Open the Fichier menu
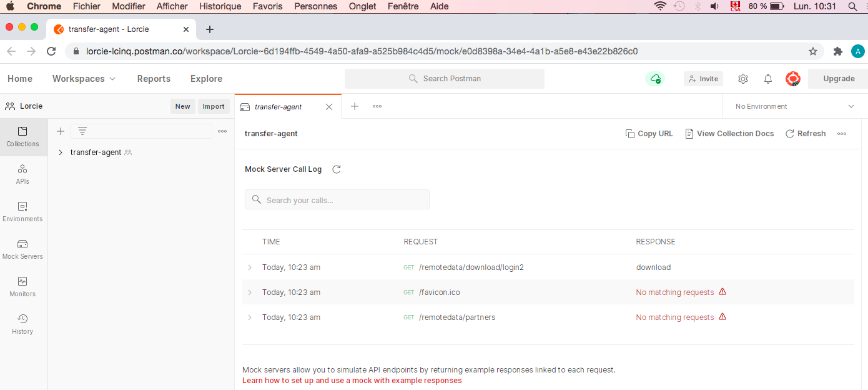Screen dimensions: 868x390 point(87,6)
